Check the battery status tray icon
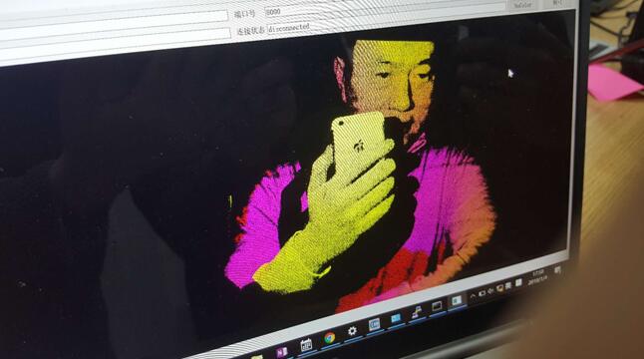 click(x=482, y=293)
